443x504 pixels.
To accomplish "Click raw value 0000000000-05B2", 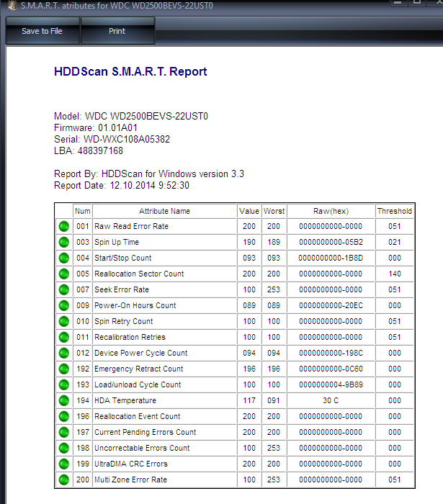I will [x=331, y=242].
